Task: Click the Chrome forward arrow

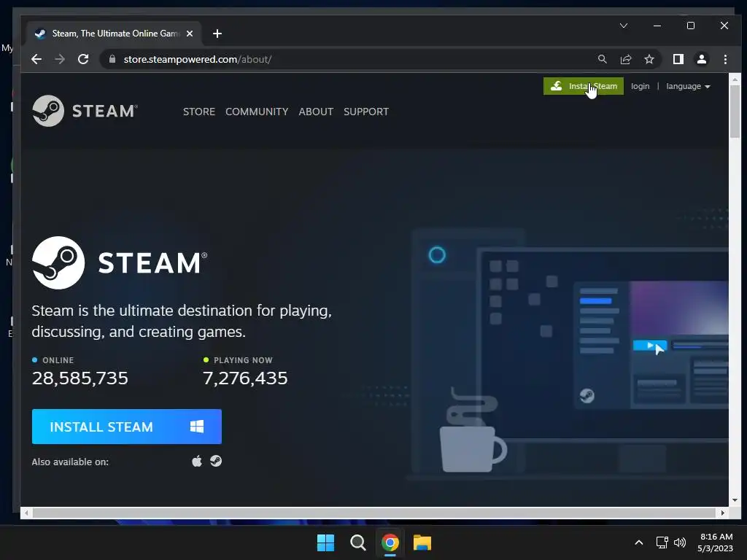Action: pos(60,59)
